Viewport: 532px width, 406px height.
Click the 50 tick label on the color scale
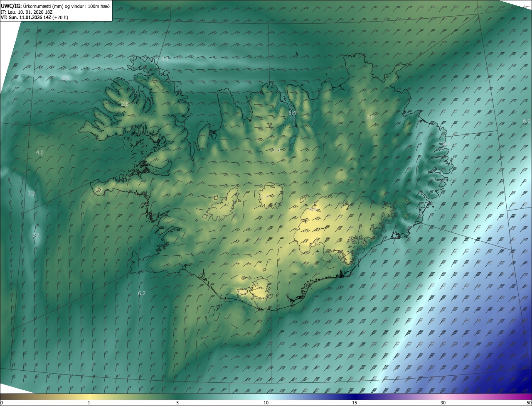(x=529, y=403)
